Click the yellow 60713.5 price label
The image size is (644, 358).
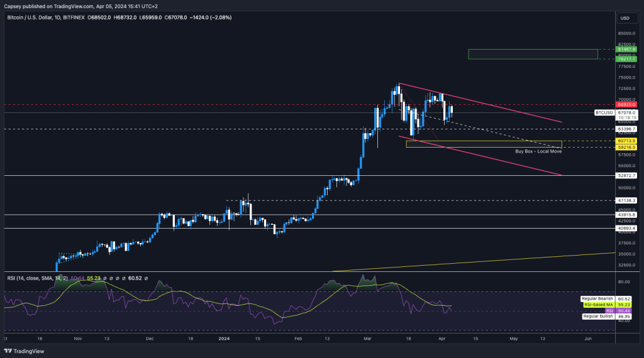click(x=627, y=141)
